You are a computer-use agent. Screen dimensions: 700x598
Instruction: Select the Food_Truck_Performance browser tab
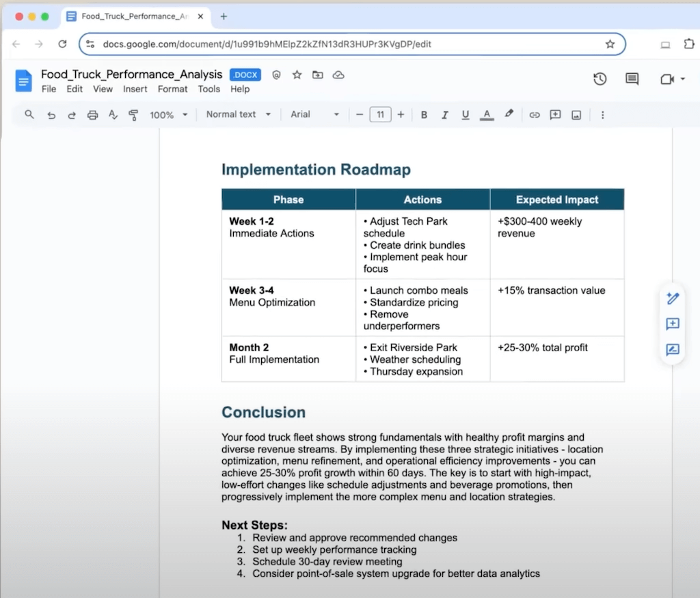pos(134,16)
